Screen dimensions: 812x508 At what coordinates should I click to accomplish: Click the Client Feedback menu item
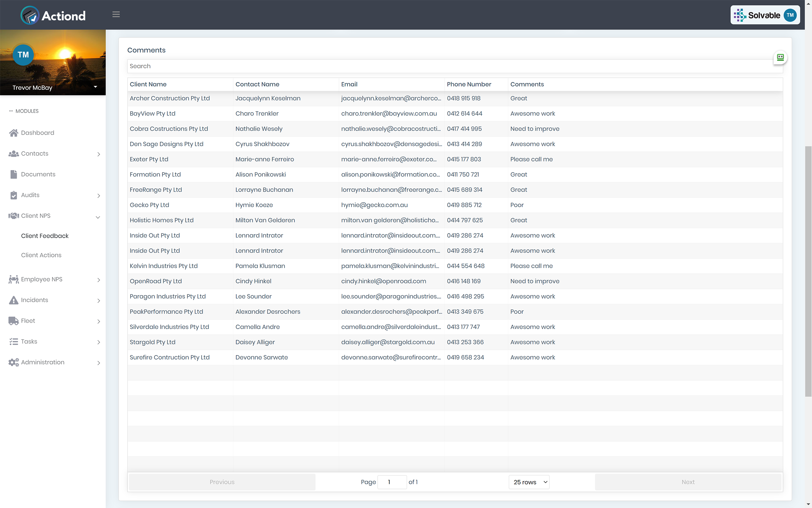(x=45, y=235)
